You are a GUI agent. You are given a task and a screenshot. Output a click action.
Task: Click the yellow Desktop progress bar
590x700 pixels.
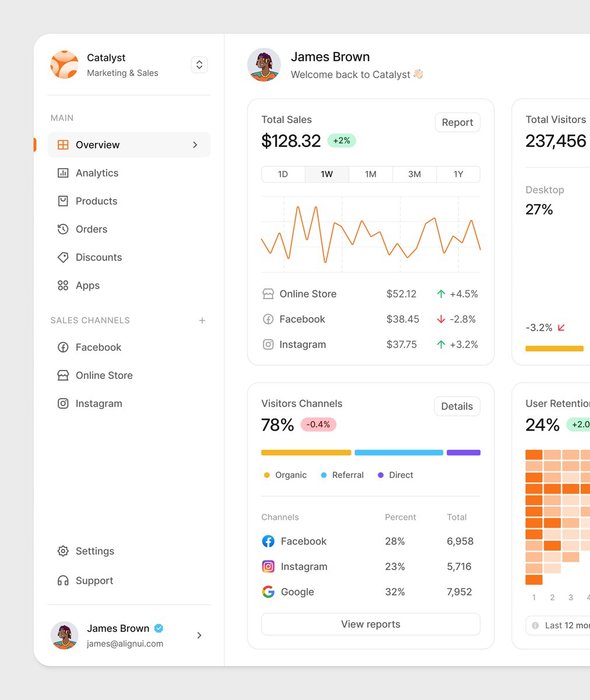(x=555, y=349)
